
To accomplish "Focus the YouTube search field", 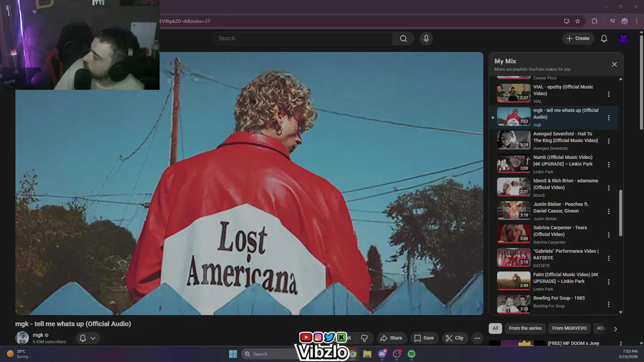I will (x=303, y=38).
